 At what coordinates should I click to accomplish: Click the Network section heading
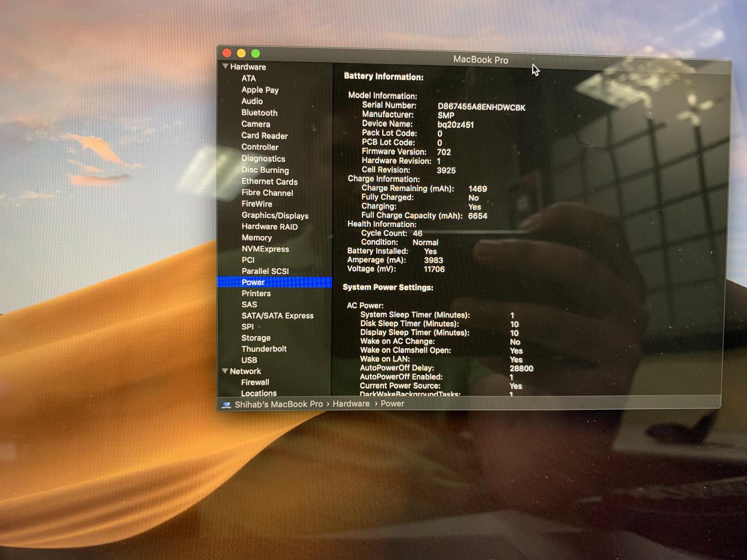point(245,371)
